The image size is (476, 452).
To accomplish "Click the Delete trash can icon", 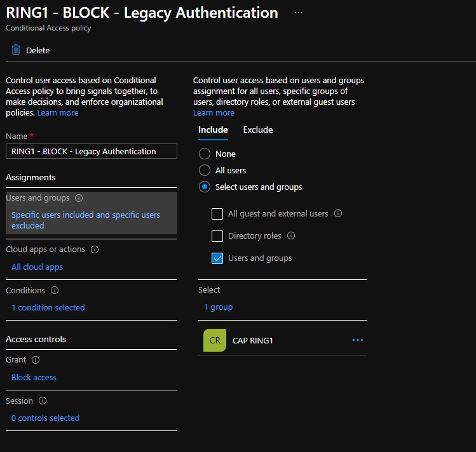I will tap(16, 50).
